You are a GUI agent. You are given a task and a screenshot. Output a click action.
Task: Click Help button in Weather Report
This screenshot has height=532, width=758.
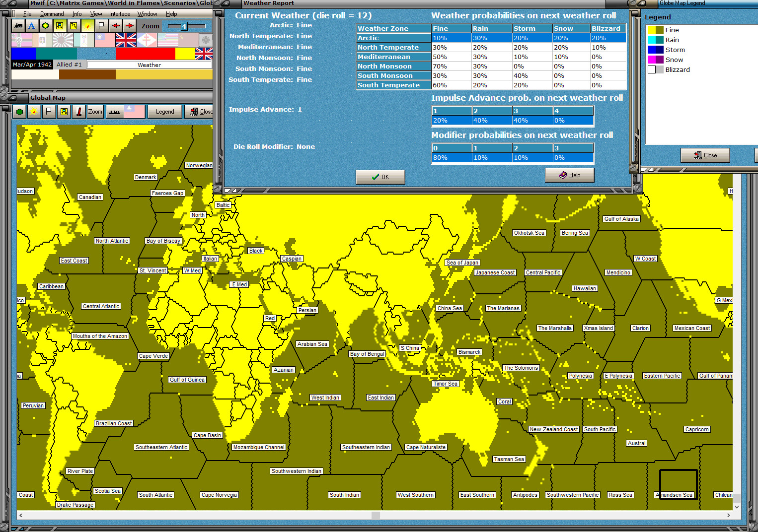(x=569, y=175)
